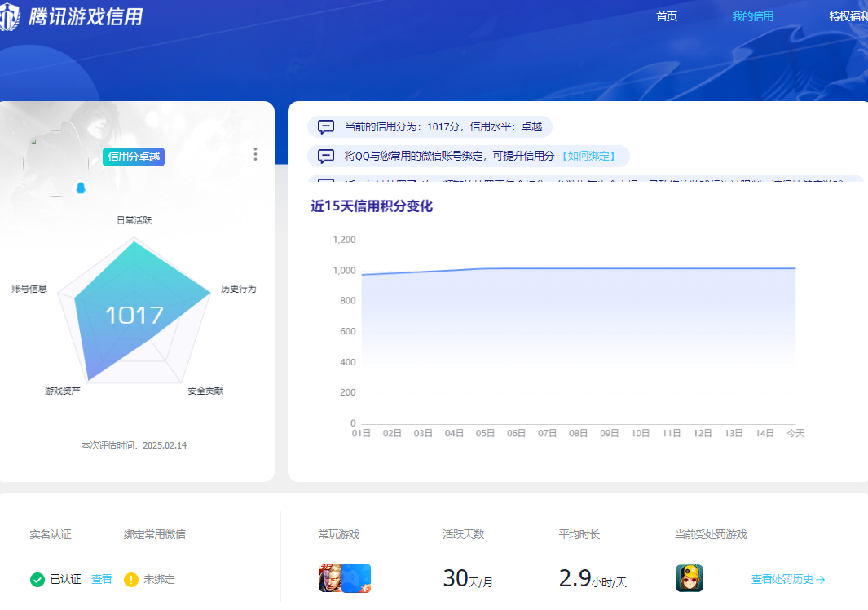Click the 实名认证 label
The width and height of the screenshot is (868, 610).
51,535
